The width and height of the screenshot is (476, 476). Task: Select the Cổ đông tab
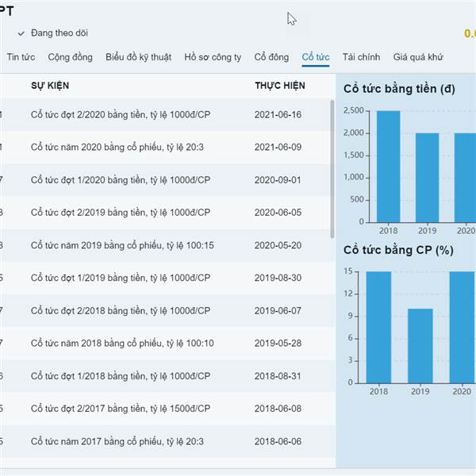[x=271, y=57]
